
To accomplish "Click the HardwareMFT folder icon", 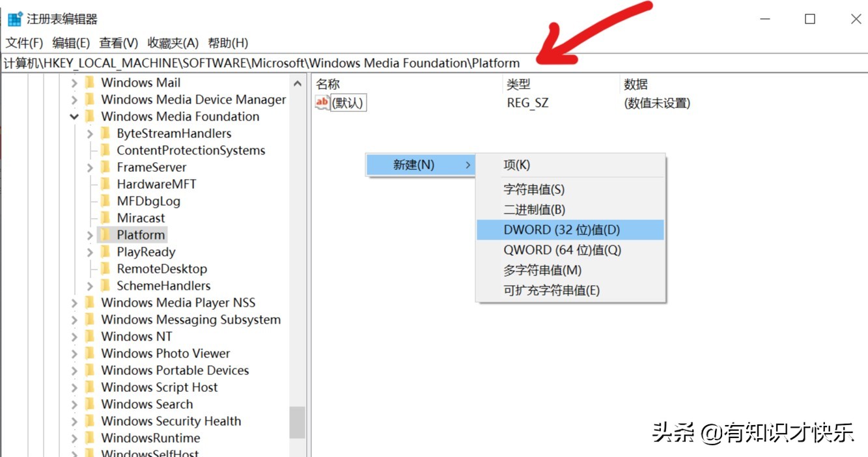I will pyautogui.click(x=107, y=184).
